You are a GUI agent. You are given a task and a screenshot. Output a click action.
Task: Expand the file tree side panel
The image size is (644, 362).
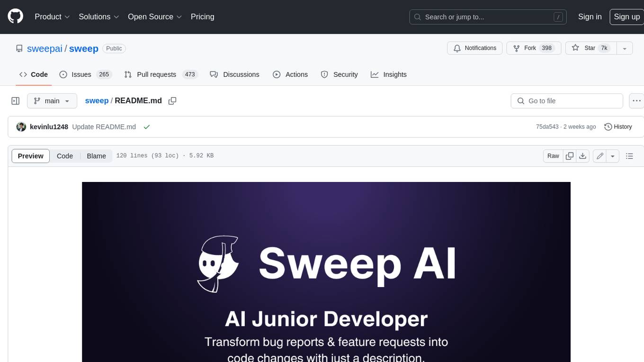pos(15,101)
